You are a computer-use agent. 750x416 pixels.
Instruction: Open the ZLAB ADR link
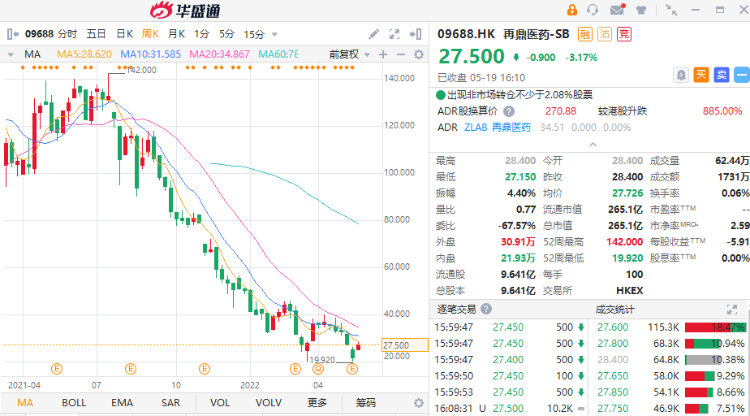click(x=475, y=128)
